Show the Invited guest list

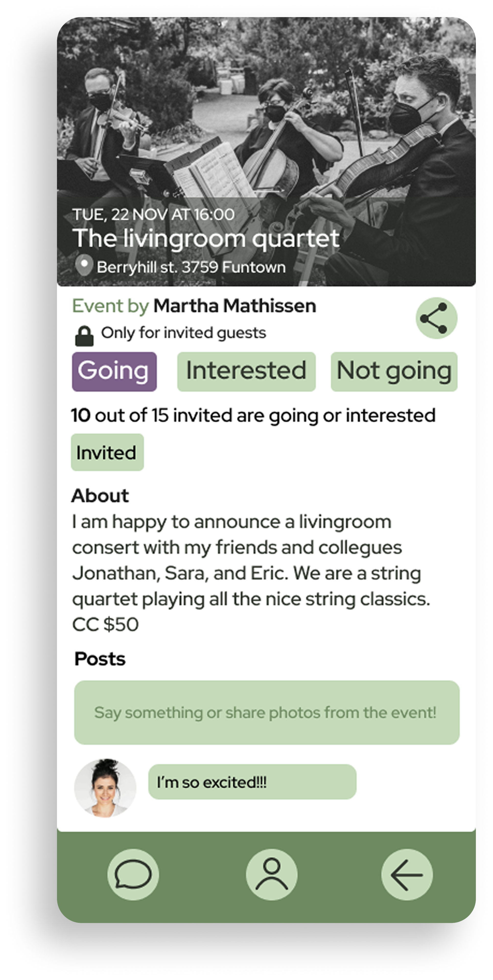point(107,452)
